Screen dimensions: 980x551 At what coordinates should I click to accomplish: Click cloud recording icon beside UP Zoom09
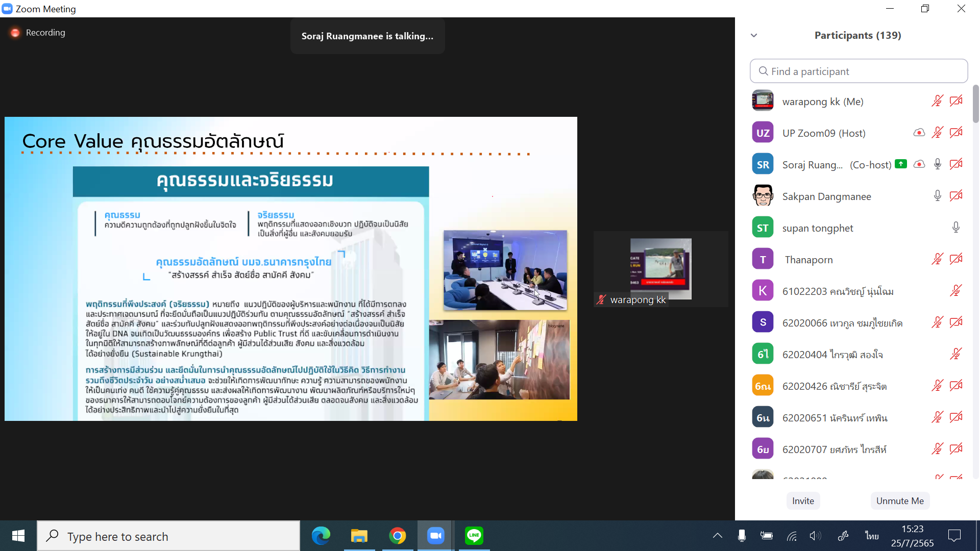click(919, 133)
